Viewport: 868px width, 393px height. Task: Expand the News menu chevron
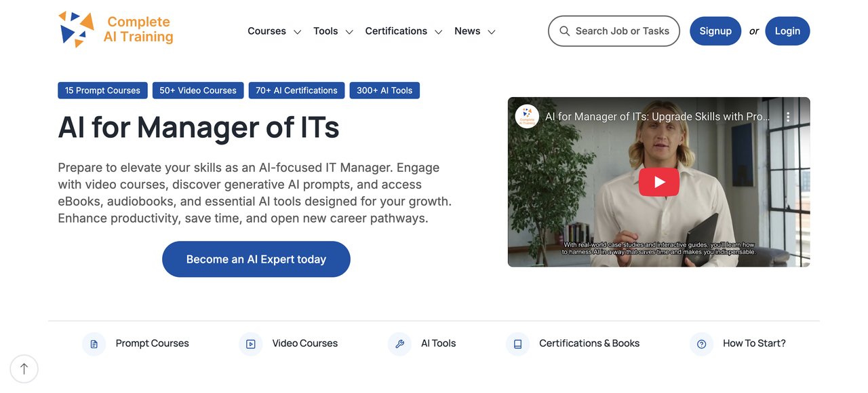click(492, 32)
